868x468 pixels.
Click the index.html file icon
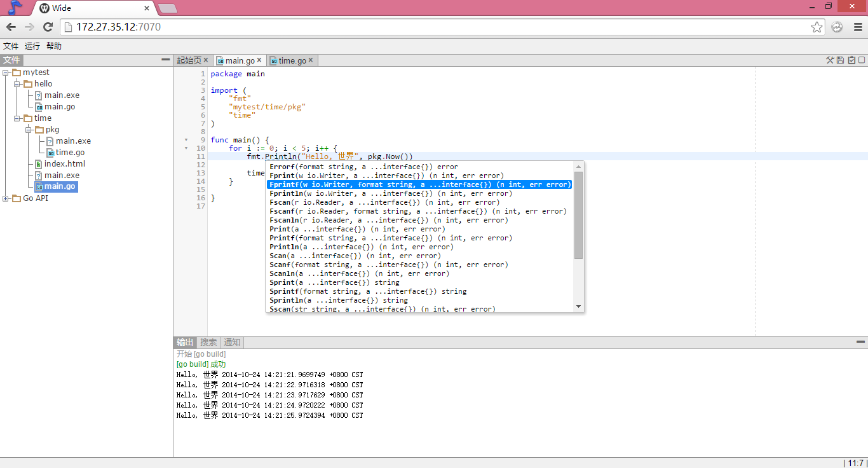tap(39, 164)
